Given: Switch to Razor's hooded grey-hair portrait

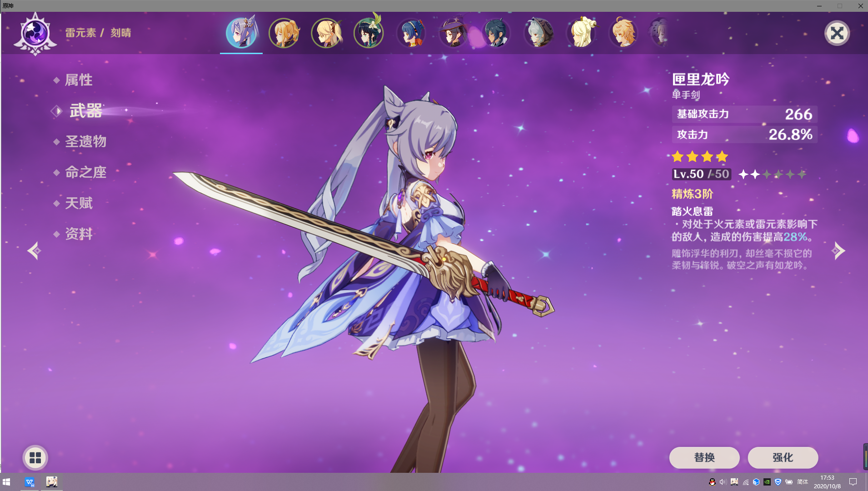Looking at the screenshot, I should 539,33.
